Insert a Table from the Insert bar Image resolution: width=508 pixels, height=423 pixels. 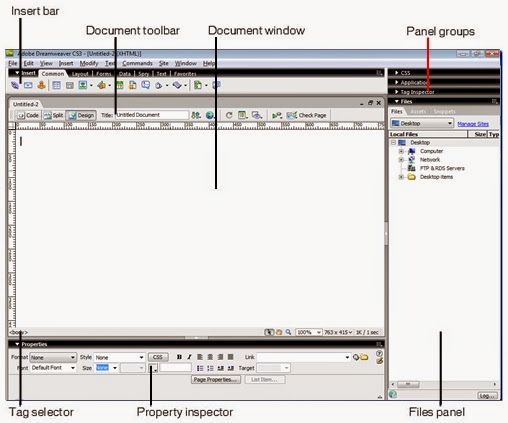coord(56,85)
